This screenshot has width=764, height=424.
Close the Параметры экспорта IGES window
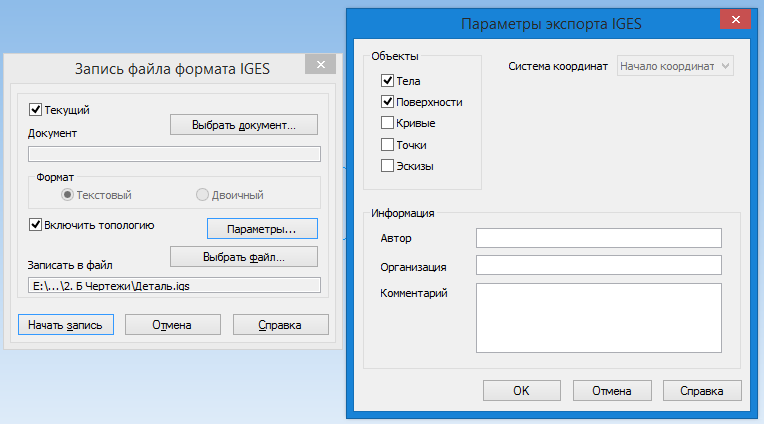735,19
